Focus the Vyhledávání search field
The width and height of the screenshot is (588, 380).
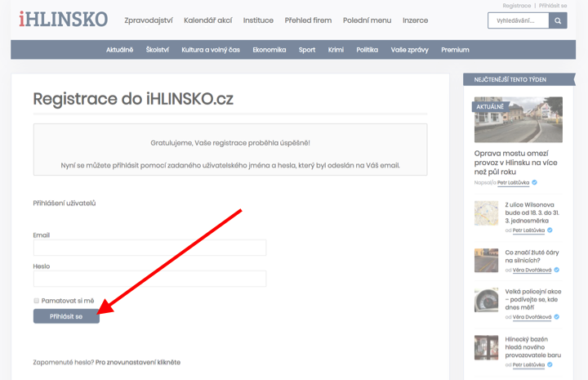pos(519,20)
